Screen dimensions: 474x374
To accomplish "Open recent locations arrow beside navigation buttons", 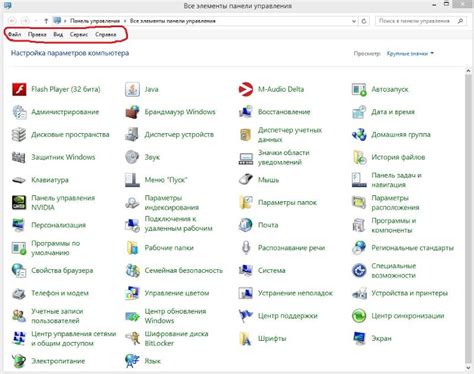I will (x=36, y=21).
